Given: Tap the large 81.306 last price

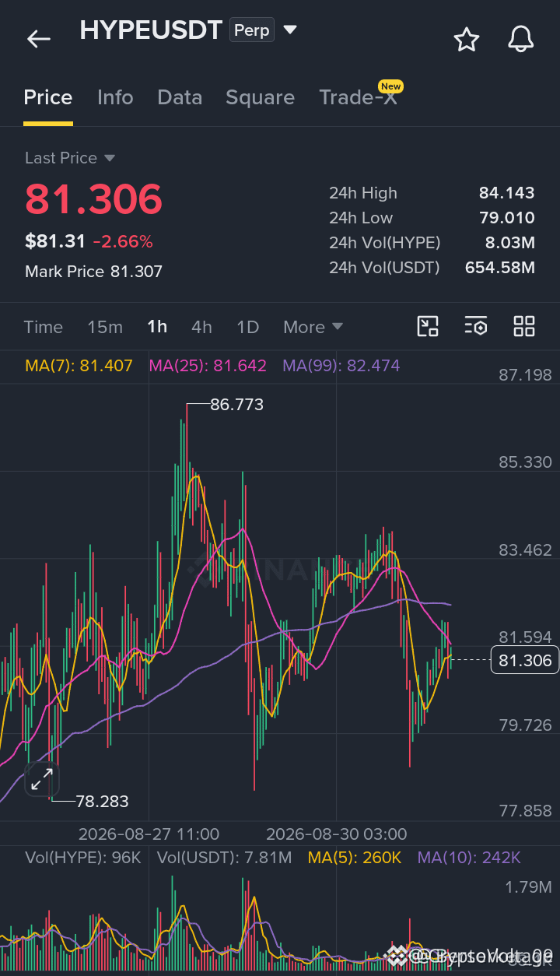Looking at the screenshot, I should 93,199.
